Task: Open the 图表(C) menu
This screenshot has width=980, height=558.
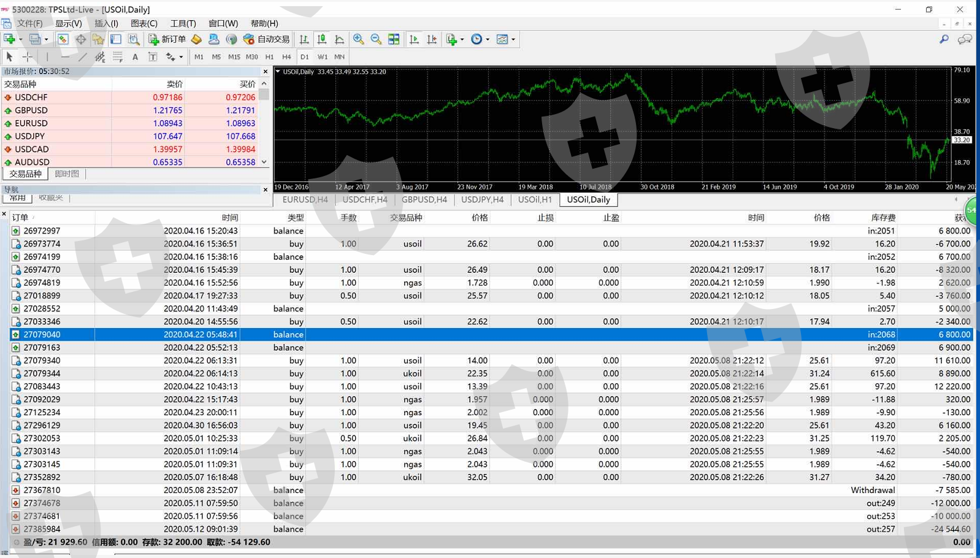Action: [144, 23]
